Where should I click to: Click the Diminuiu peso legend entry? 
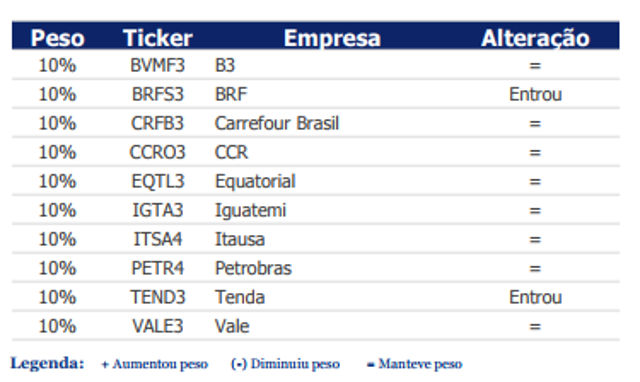(x=285, y=364)
